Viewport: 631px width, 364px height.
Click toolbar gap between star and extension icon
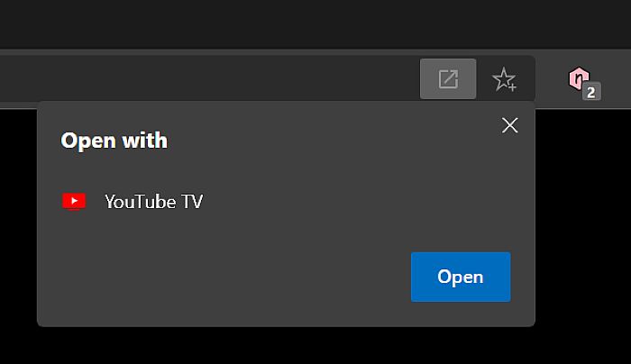(x=544, y=79)
